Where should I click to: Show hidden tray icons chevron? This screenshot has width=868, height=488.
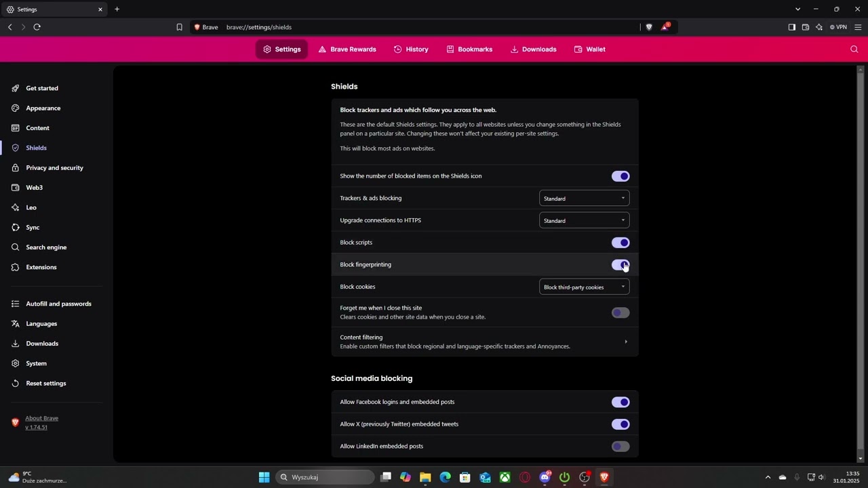pyautogui.click(x=768, y=477)
